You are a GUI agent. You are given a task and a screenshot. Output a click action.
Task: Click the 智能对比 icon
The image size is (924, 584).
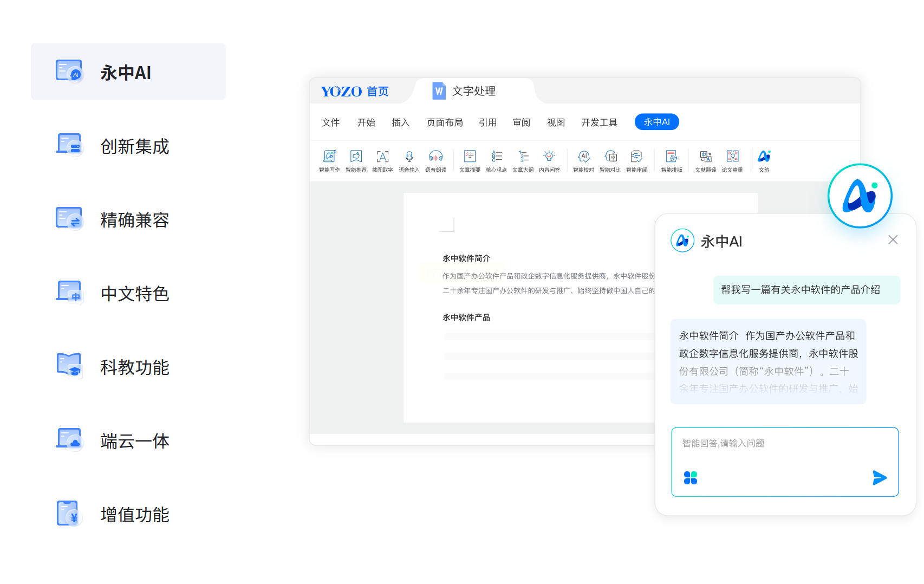point(610,161)
